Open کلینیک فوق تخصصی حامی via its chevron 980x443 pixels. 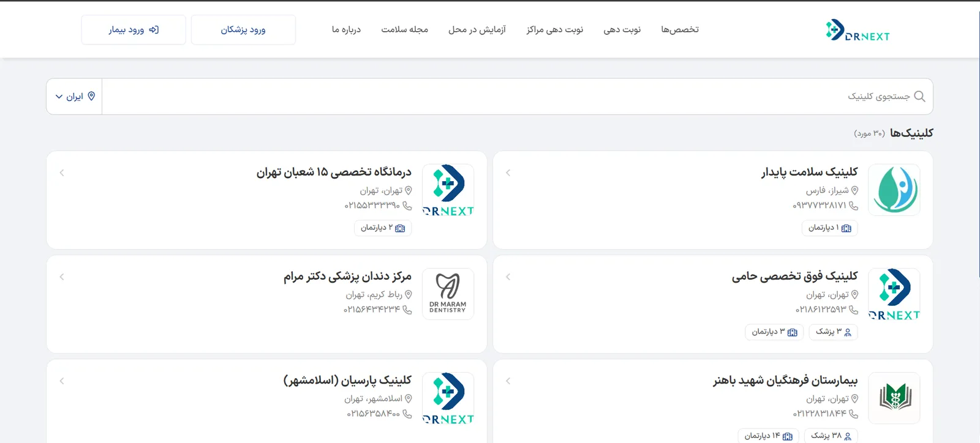508,277
